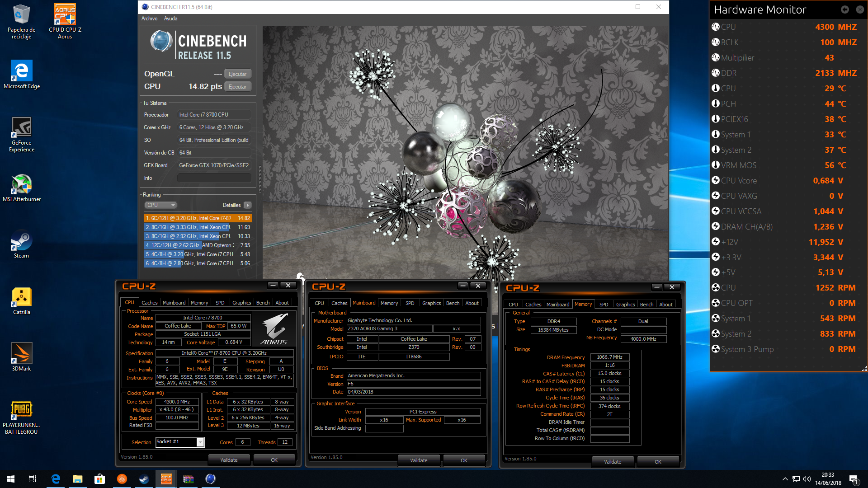
Task: Click the taskbar clock showing 20:33
Action: [828, 479]
